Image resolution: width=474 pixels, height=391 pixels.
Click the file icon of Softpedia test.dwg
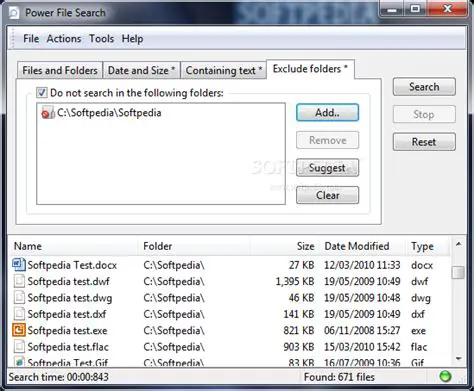(x=19, y=297)
